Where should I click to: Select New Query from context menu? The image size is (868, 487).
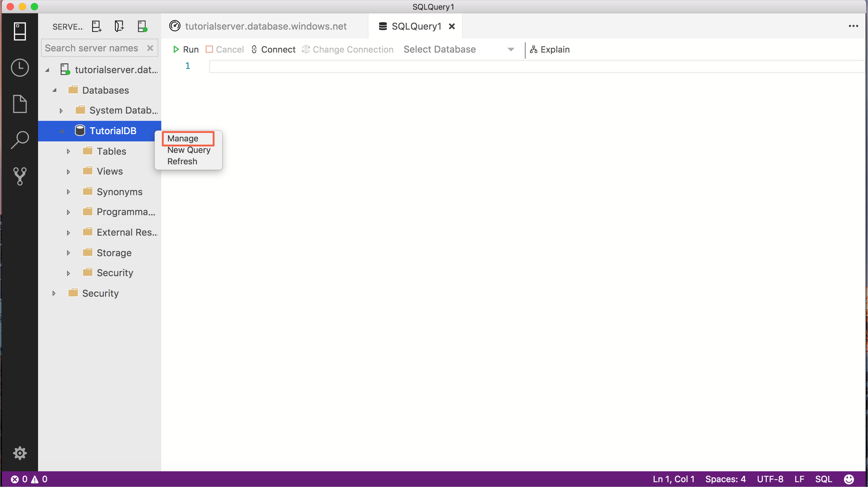(x=188, y=150)
